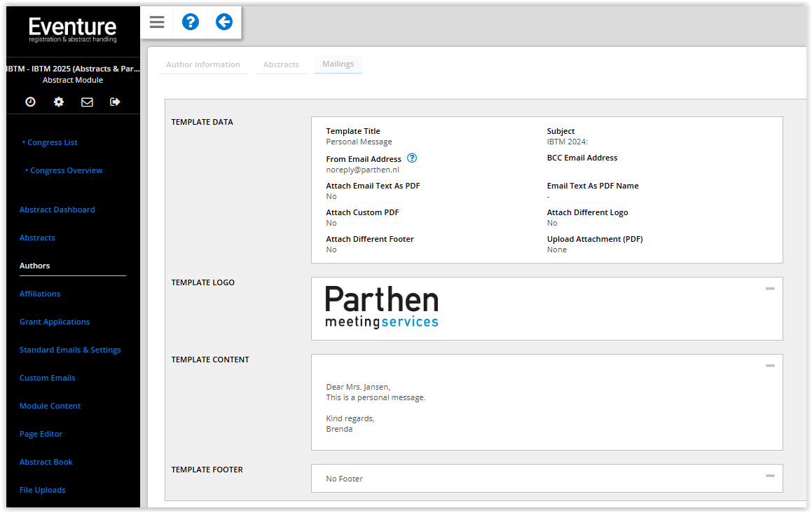
Task: Select Authors in the sidebar
Action: tap(35, 266)
